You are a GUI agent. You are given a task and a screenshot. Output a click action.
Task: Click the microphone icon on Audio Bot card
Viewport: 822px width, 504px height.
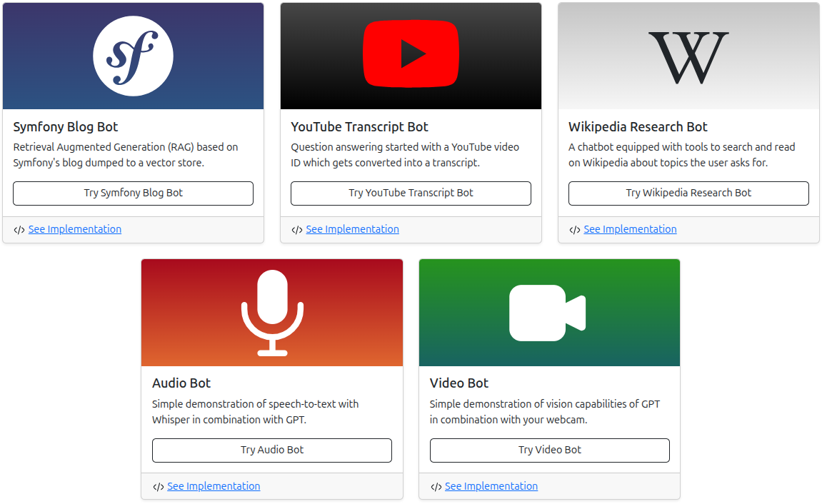(x=272, y=313)
